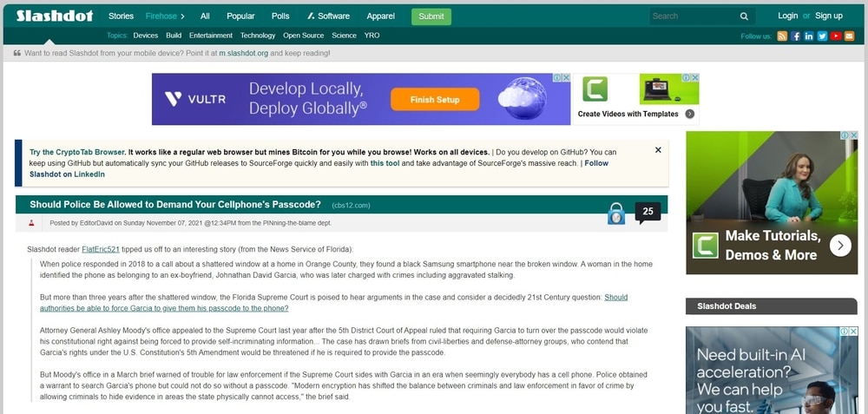Select the YRO topic
868x414 pixels.
372,36
